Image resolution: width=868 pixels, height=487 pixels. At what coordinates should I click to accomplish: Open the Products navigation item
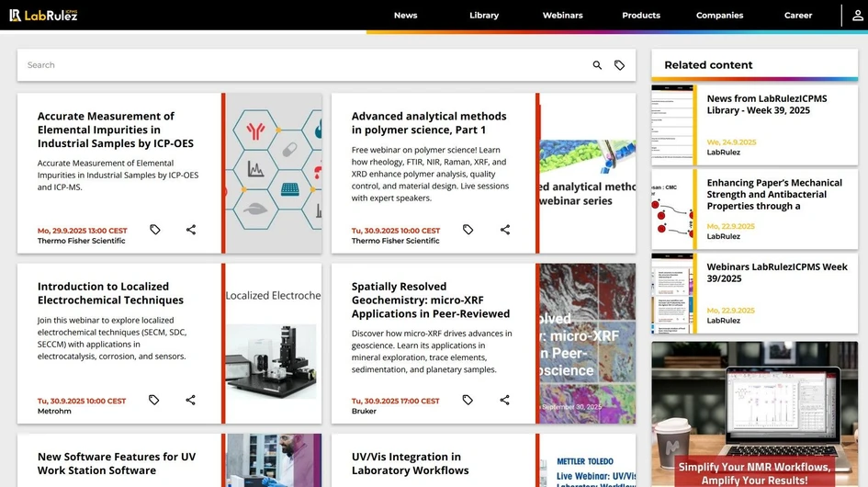641,16
